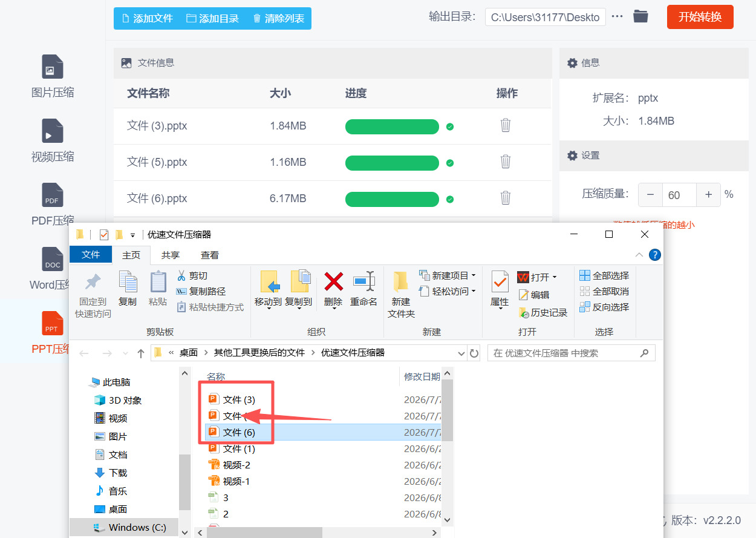Delete 文件 (6).pptx with its trash icon
The width and height of the screenshot is (756, 538).
point(506,198)
